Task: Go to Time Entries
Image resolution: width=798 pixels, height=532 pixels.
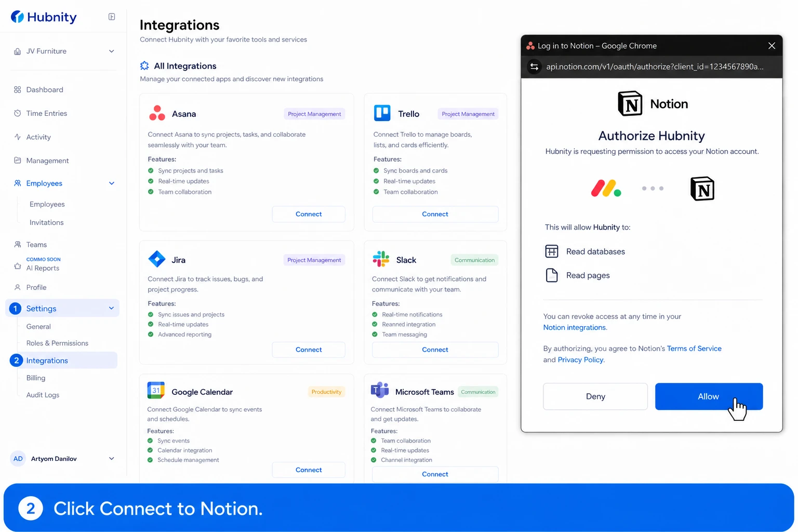Action: click(47, 113)
